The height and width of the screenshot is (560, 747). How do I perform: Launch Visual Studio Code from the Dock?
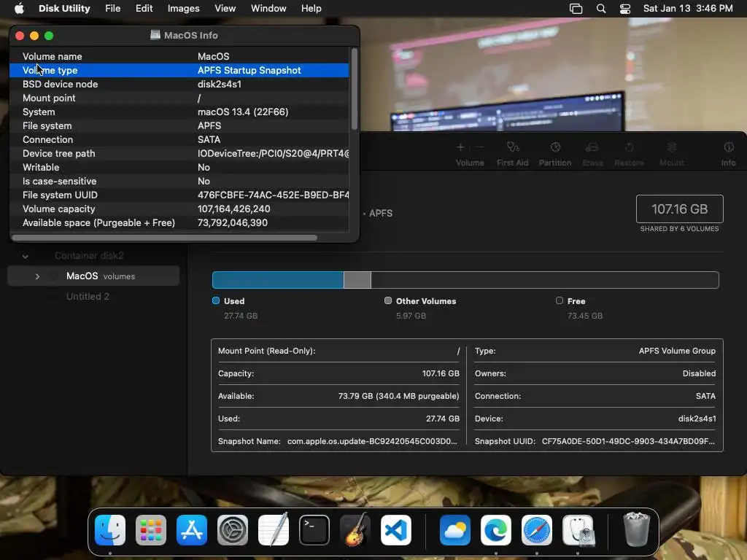pyautogui.click(x=396, y=530)
